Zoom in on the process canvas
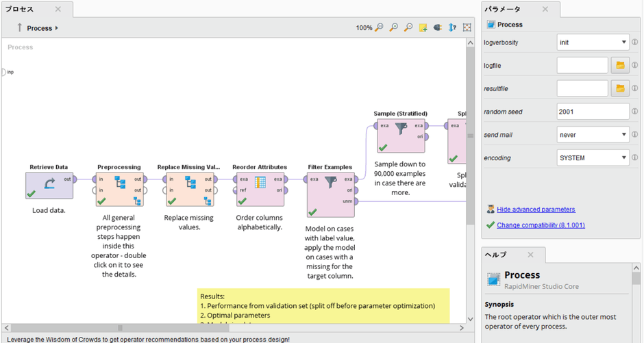644x343 pixels. point(394,28)
